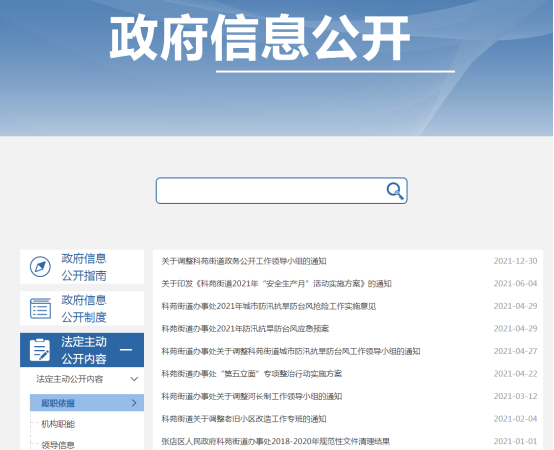
Task: Toggle the 法定主动公开内容 submenu chevron
Action: coord(134,379)
